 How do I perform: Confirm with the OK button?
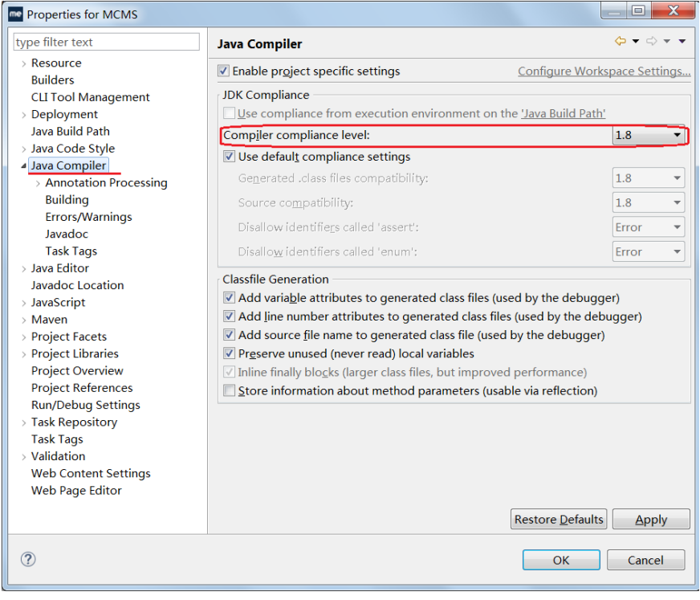coord(561,560)
